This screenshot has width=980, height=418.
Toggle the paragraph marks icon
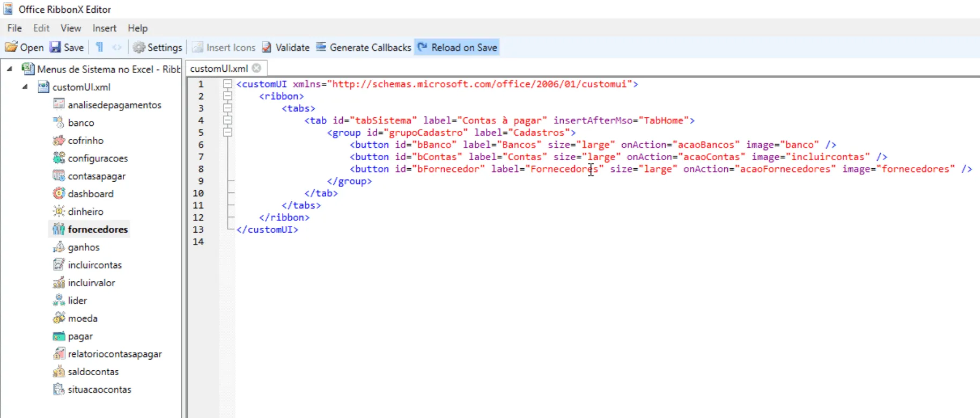[100, 48]
